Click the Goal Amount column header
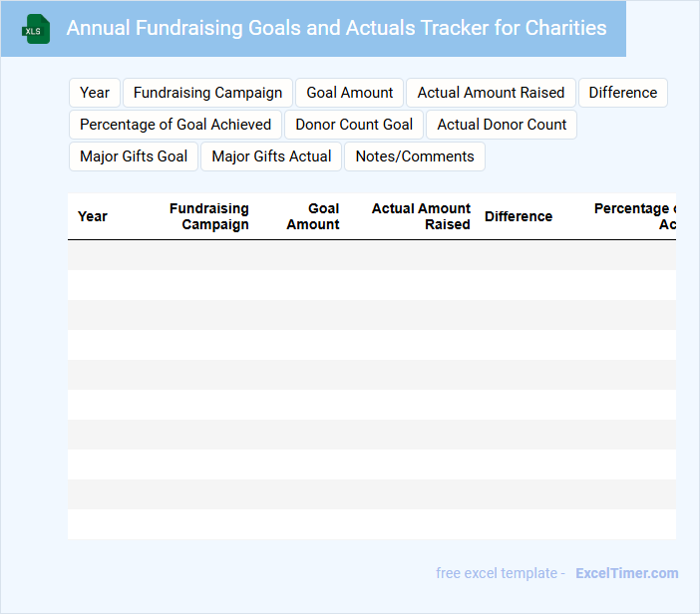 click(313, 216)
